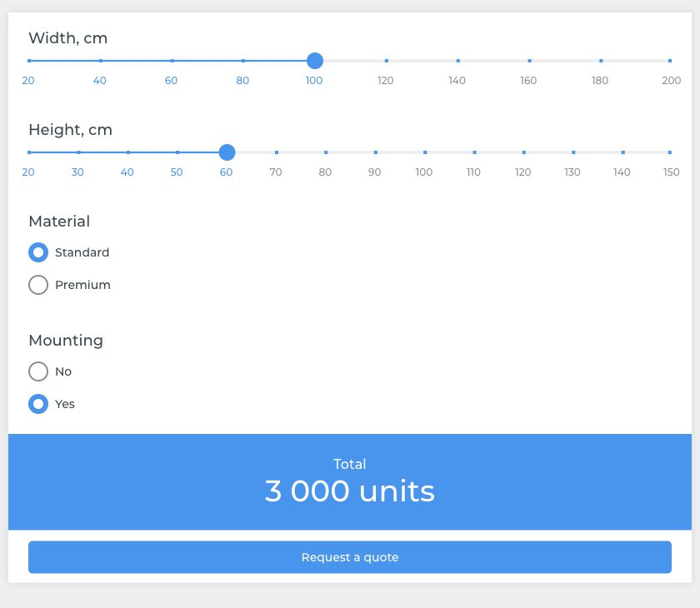Set Width slider to 20 tick
Image resolution: width=700 pixels, height=608 pixels.
(29, 61)
